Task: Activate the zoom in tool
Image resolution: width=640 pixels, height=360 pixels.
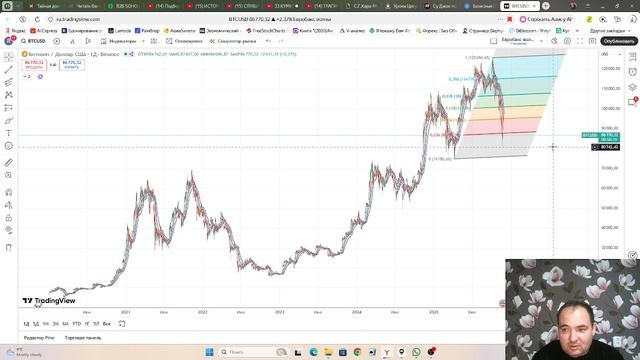Action: pyautogui.click(x=9, y=176)
